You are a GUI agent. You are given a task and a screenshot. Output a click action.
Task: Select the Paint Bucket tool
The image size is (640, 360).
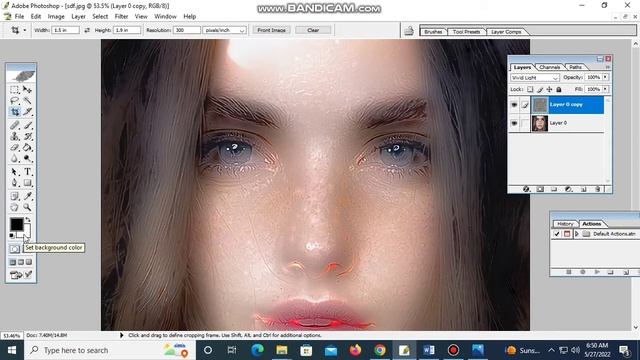[x=27, y=147]
